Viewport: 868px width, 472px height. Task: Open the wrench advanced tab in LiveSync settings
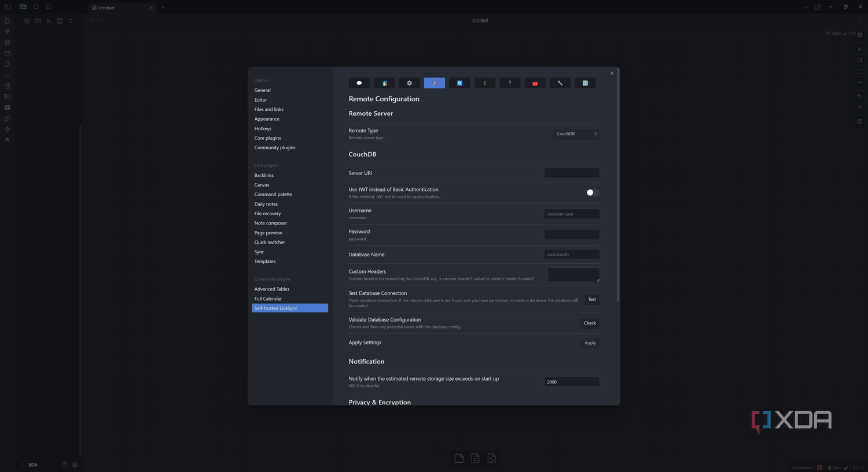point(560,83)
